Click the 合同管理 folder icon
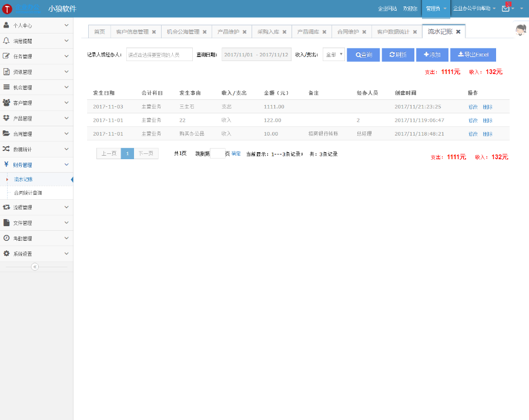 (6, 133)
